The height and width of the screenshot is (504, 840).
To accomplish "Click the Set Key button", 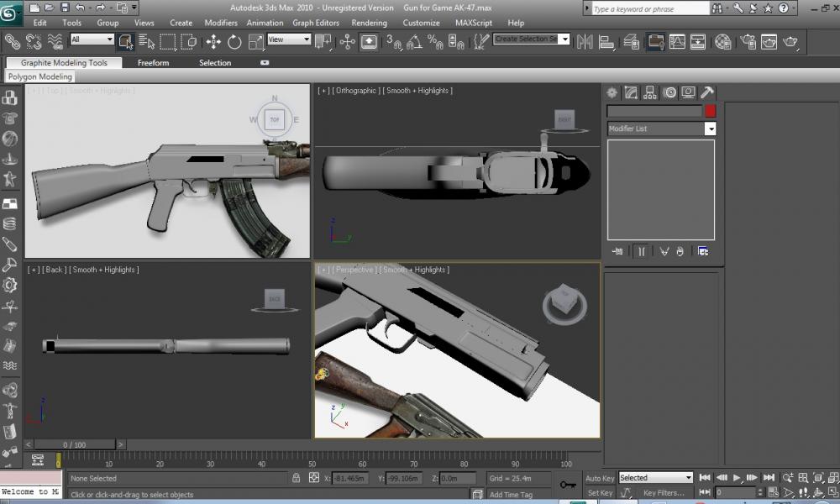I will (600, 493).
